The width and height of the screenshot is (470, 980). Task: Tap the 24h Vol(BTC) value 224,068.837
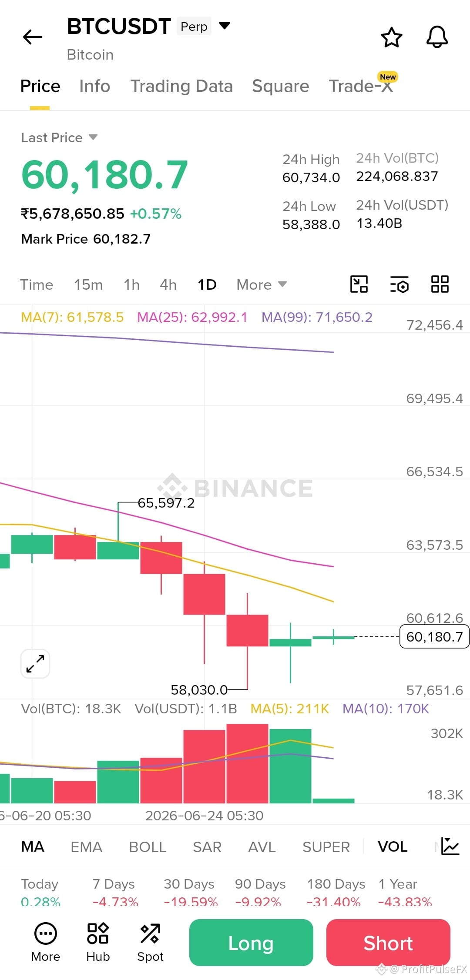(x=397, y=176)
